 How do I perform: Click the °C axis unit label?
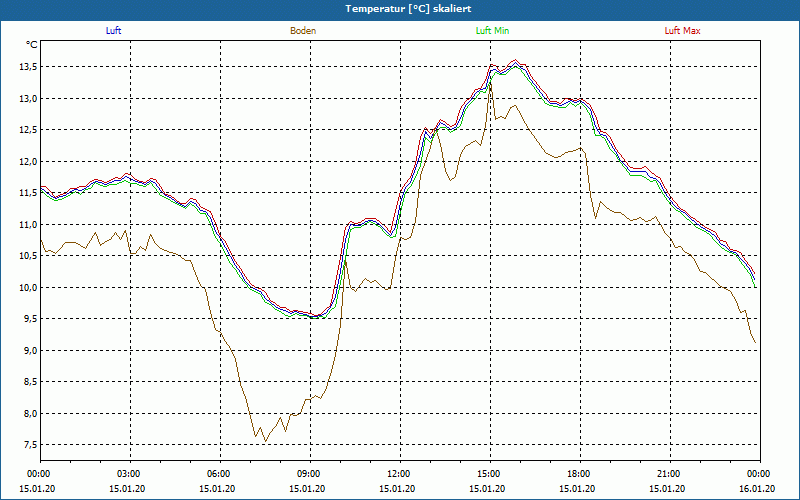pos(32,45)
